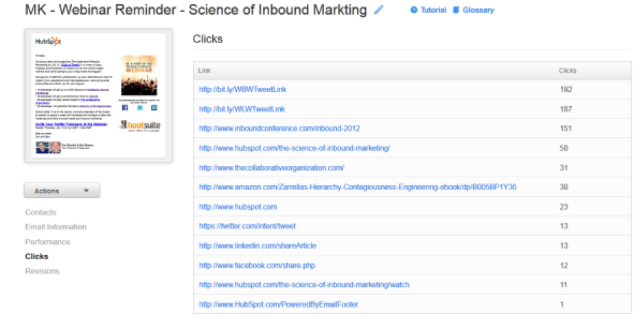
Task: Click the Link column header
Action: (x=204, y=71)
